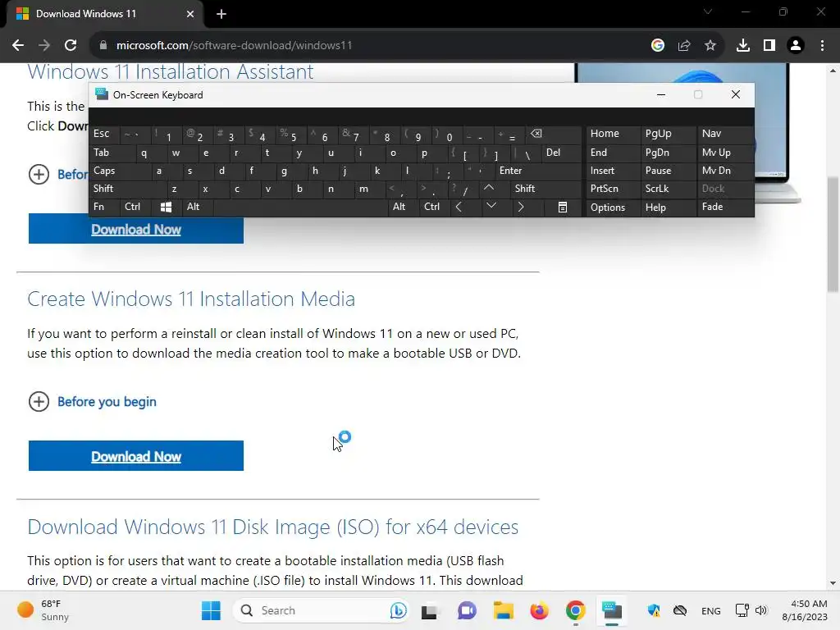Click the taskbar Search box

click(x=321, y=610)
